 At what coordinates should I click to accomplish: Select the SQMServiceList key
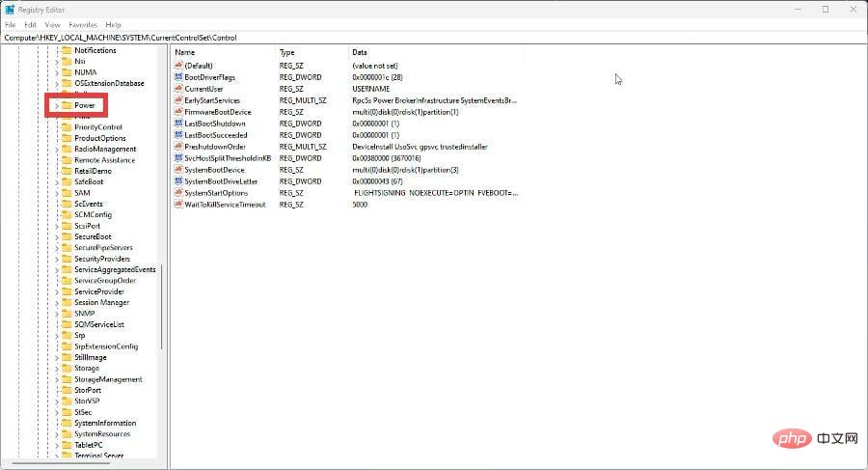tap(99, 325)
